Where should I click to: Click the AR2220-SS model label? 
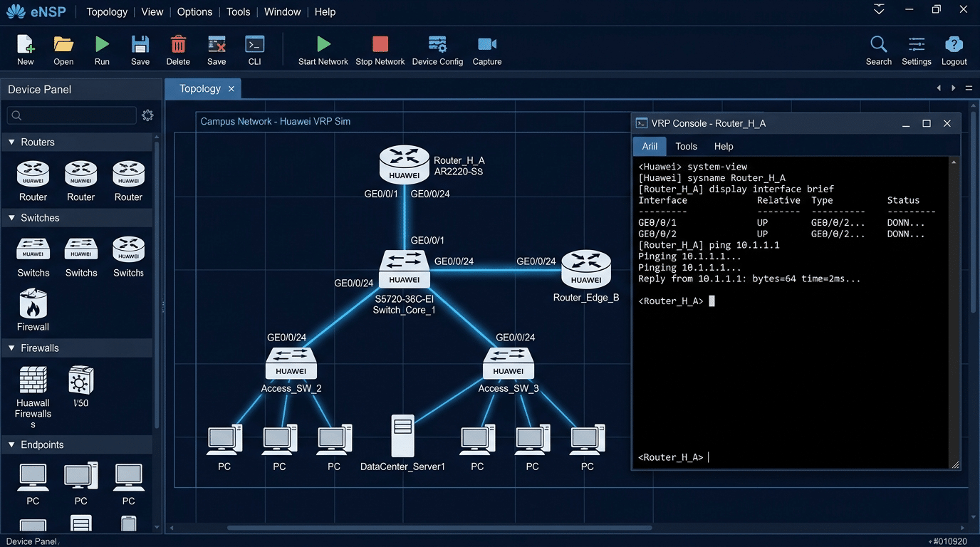coord(459,172)
